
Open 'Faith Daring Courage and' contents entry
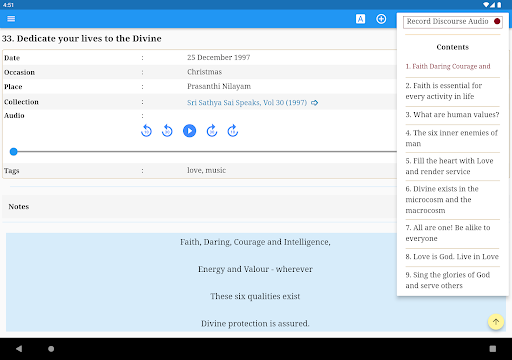pyautogui.click(x=448, y=66)
